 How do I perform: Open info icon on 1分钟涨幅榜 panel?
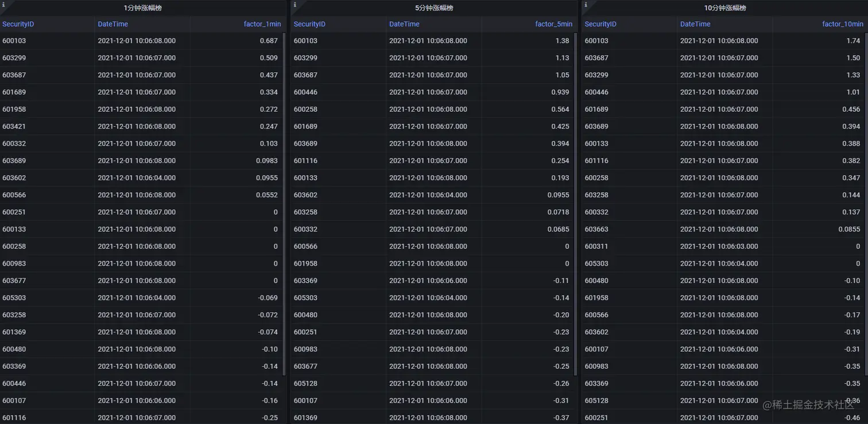coord(3,5)
